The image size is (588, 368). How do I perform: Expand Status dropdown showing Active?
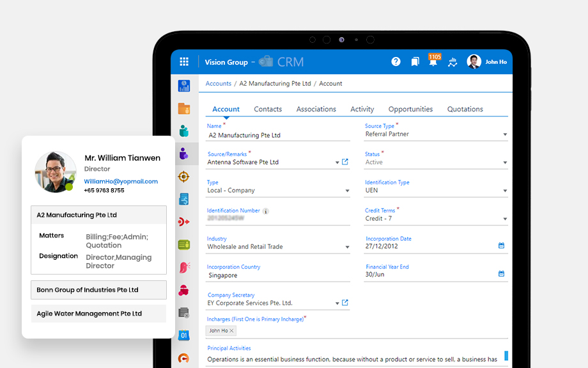[x=505, y=163]
